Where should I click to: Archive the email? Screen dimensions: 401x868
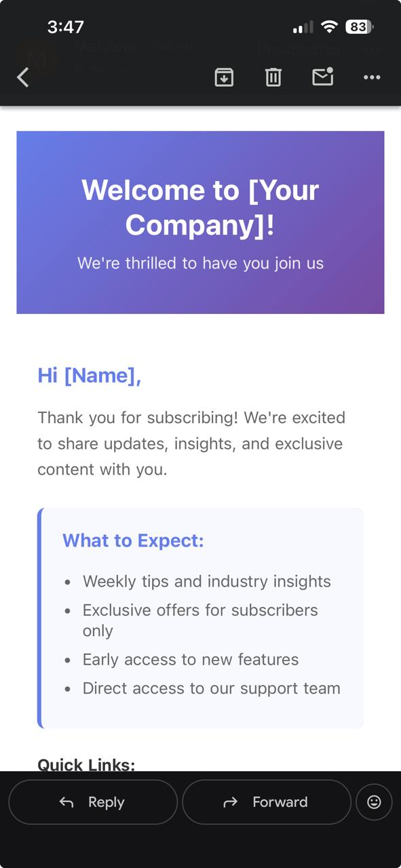coord(224,77)
